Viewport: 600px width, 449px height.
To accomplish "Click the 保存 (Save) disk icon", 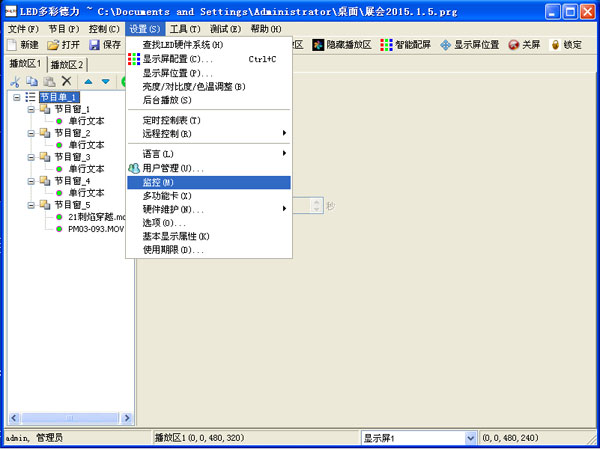I will 95,45.
